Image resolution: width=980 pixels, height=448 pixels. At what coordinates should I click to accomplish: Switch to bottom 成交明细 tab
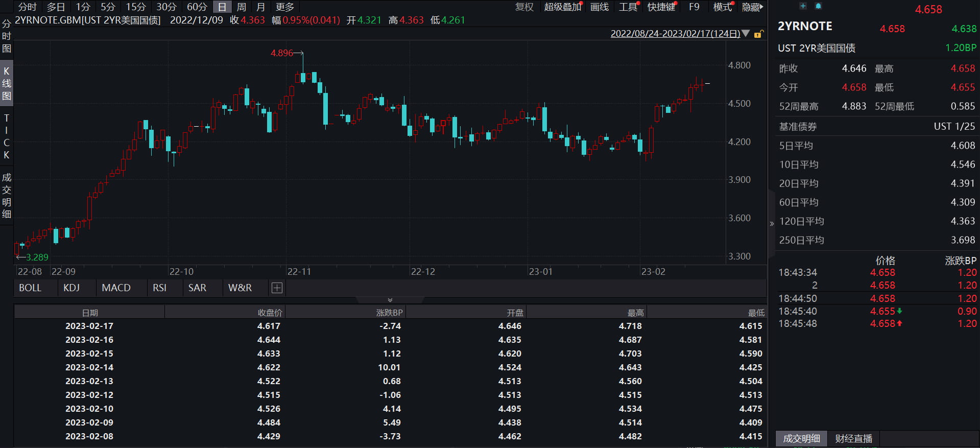(x=801, y=439)
